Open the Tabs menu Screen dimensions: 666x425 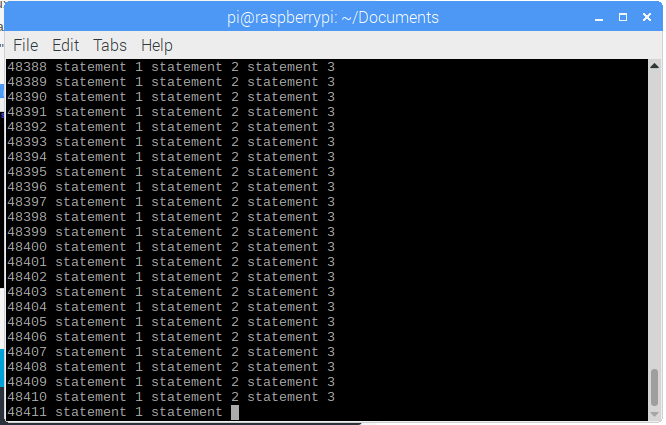click(x=110, y=45)
